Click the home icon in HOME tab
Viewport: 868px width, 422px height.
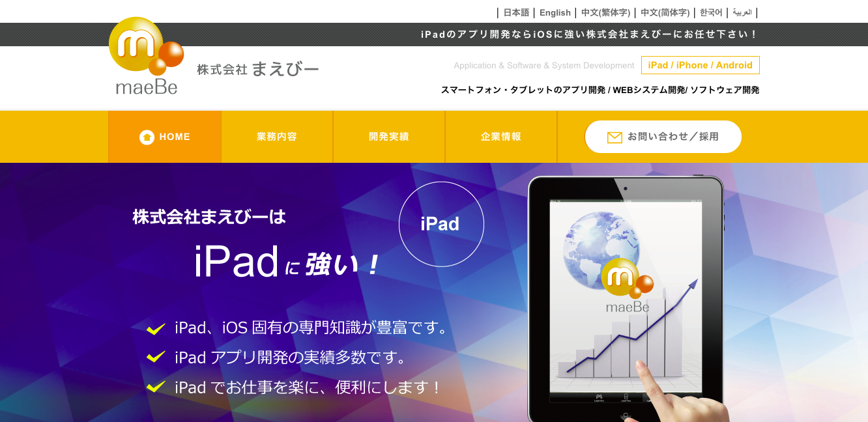[147, 137]
